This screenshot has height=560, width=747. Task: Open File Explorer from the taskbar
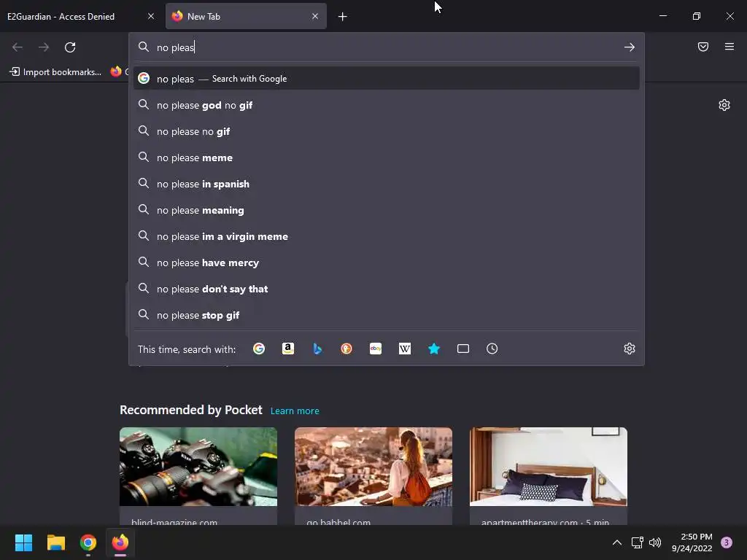click(55, 542)
